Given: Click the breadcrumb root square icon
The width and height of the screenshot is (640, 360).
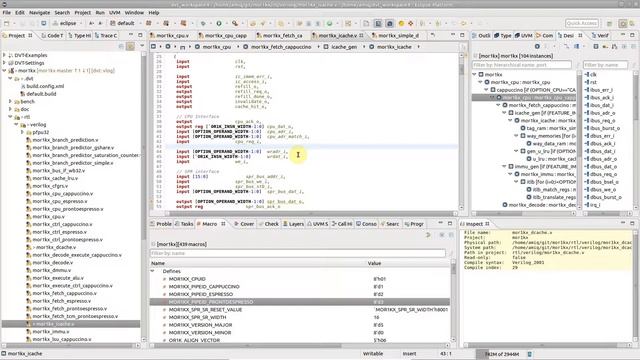Looking at the screenshot, I should point(153,47).
